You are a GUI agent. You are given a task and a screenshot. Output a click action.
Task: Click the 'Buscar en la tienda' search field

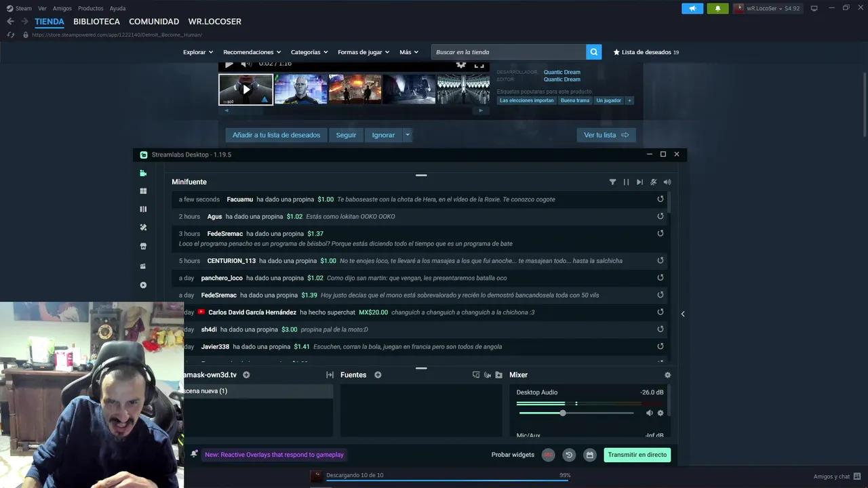click(x=509, y=52)
